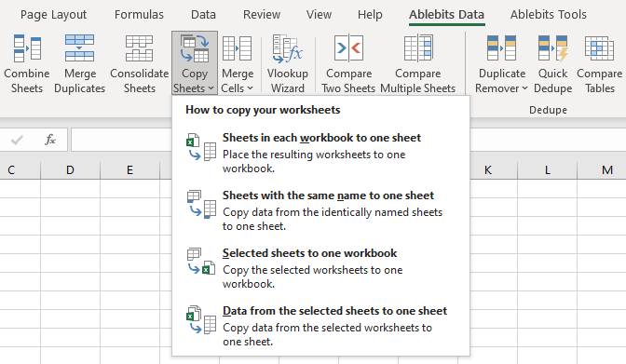Open the Combine Sheets tool

(27, 63)
